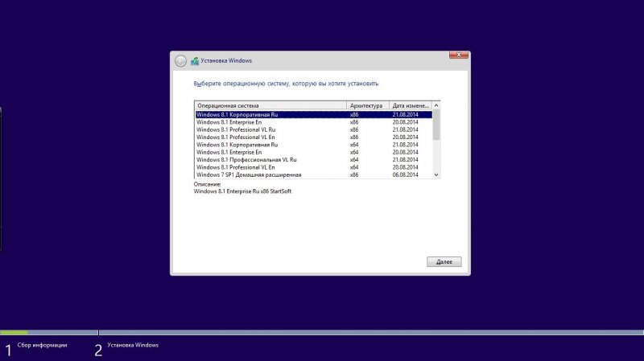This screenshot has width=644, height=361.
Task: Select Windows 8.1 Корпоративная Ru x64 row
Action: 314,145
